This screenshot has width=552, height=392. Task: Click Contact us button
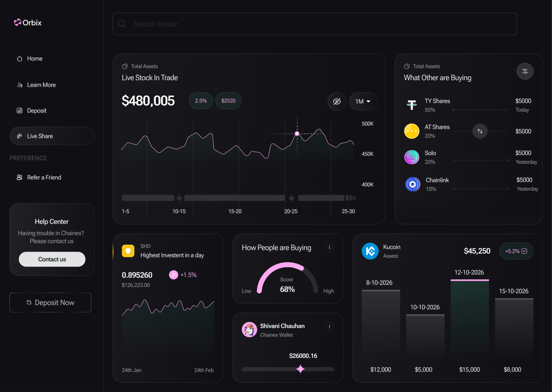52,259
